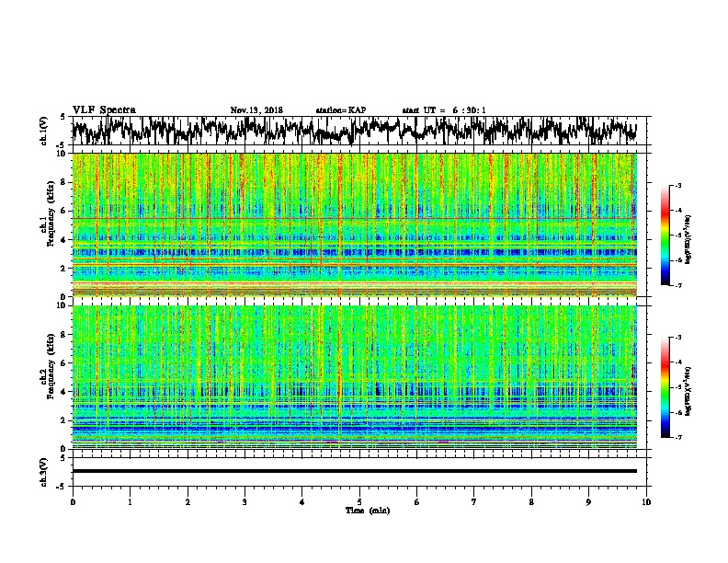The height and width of the screenshot is (563, 728).
Task: Click the '3' tick on the time axis
Action: [245, 502]
